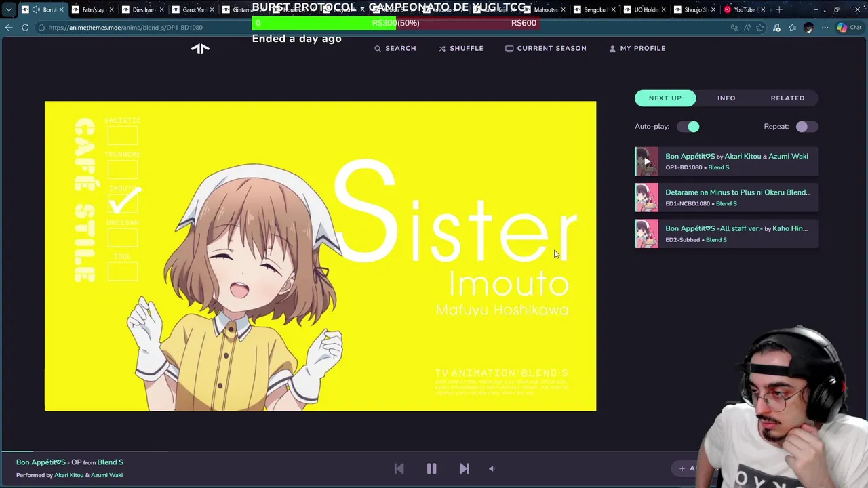Image resolution: width=868 pixels, height=488 pixels.
Task: Switch to the Next Up tab
Action: tap(665, 98)
